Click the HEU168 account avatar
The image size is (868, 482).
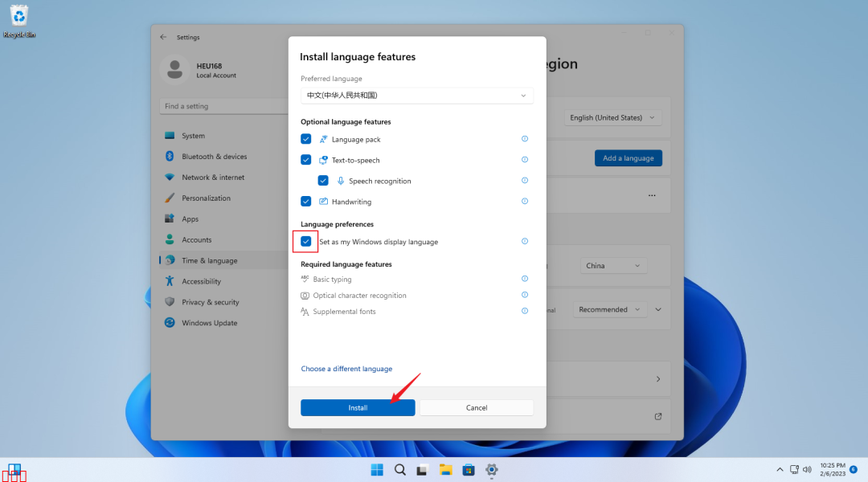click(175, 70)
